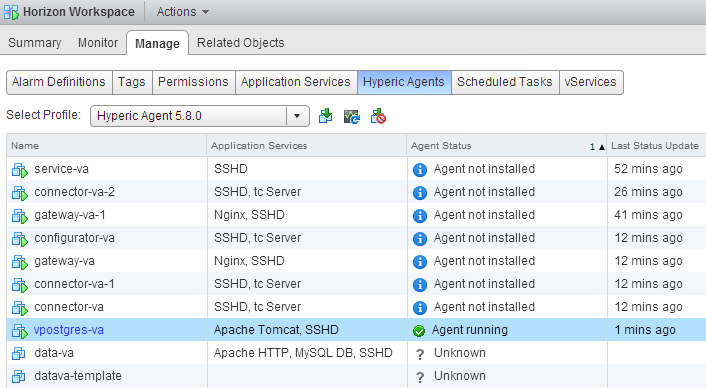Sort by the Name column header

click(107, 145)
